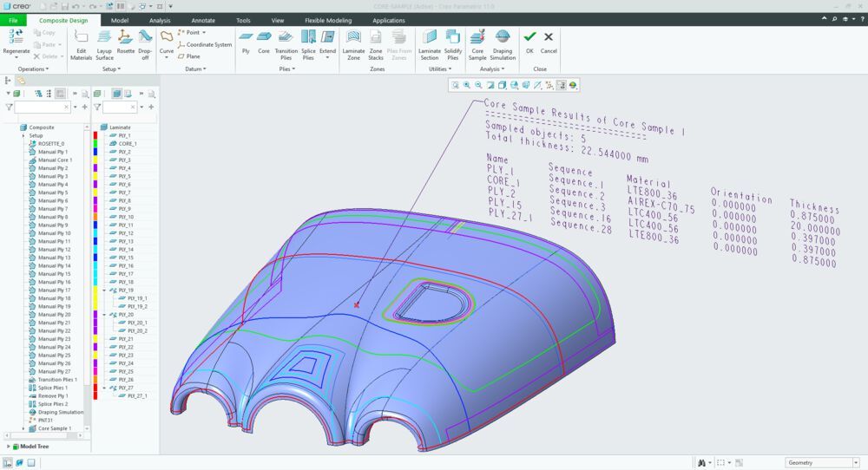The image size is (868, 470).
Task: Click the Zoom In view icon
Action: click(x=467, y=85)
